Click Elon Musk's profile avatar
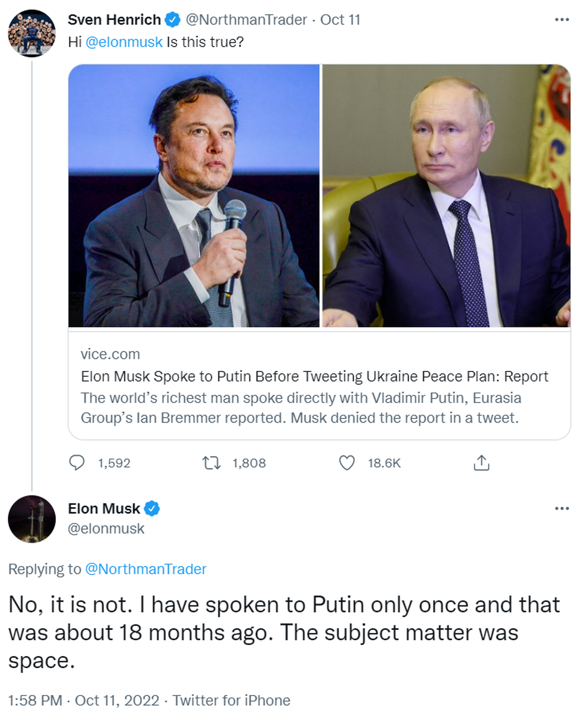This screenshot has height=723, width=588. 32,519
